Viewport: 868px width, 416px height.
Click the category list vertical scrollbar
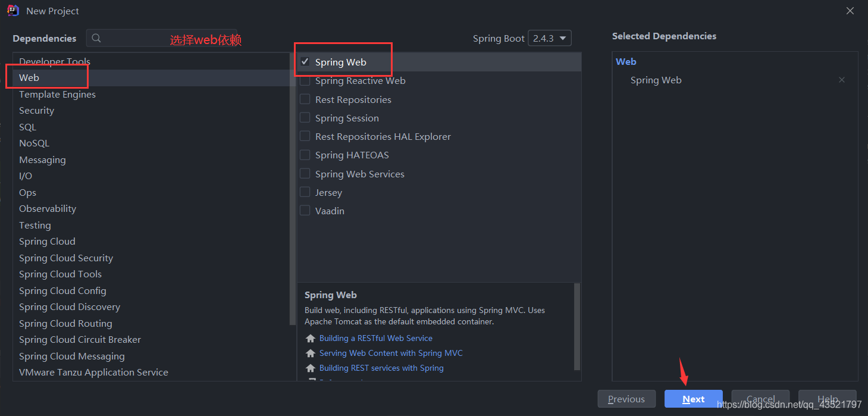point(292,189)
